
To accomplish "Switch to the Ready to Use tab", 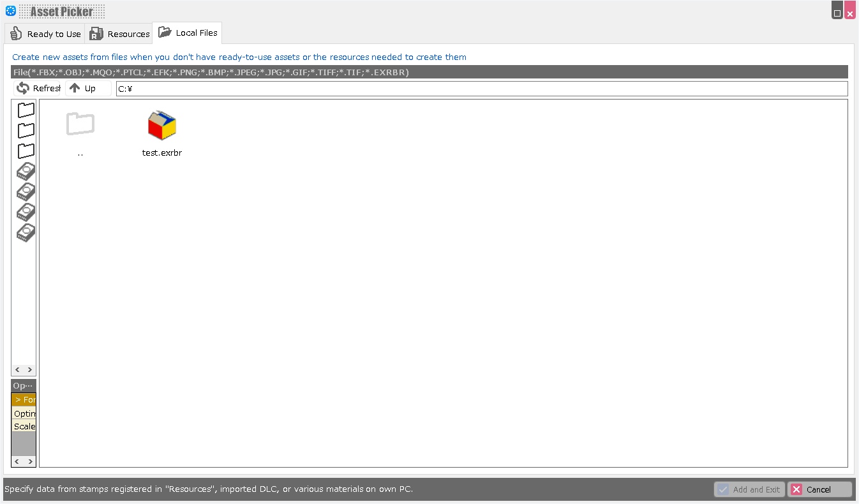I will (45, 34).
